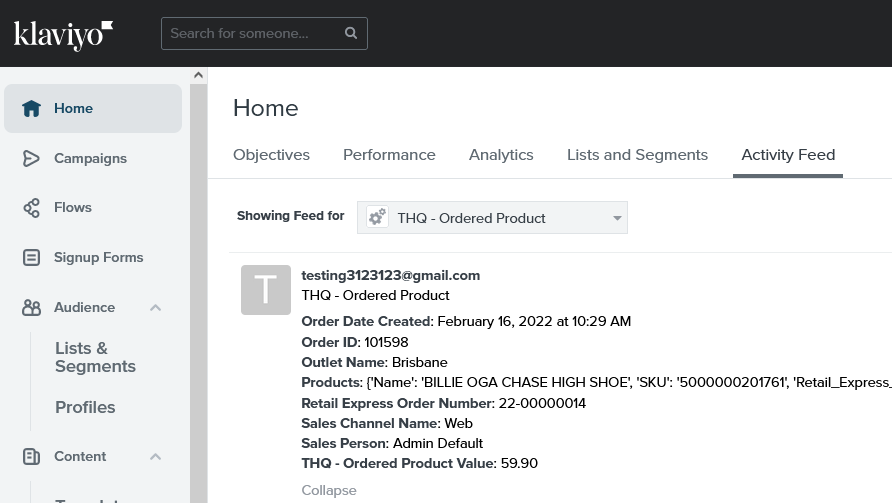Open Flows in the sidebar
The height and width of the screenshot is (503, 892).
click(73, 207)
